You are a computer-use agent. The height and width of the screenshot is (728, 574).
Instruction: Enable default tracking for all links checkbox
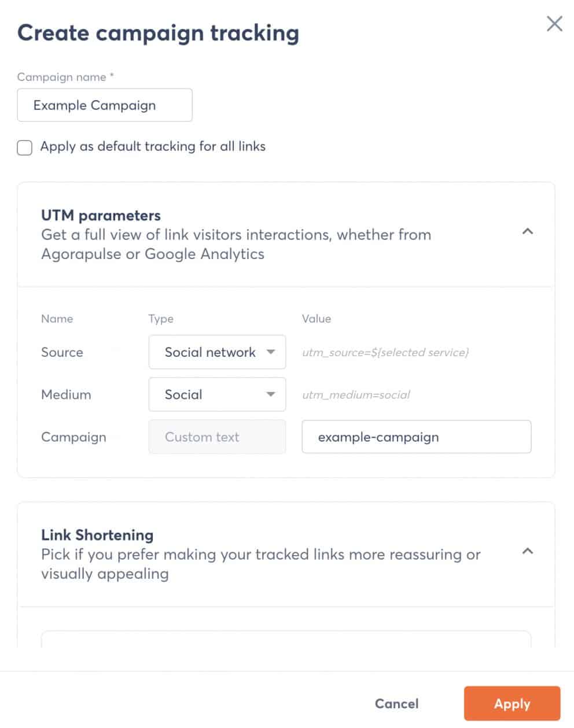[x=24, y=147]
